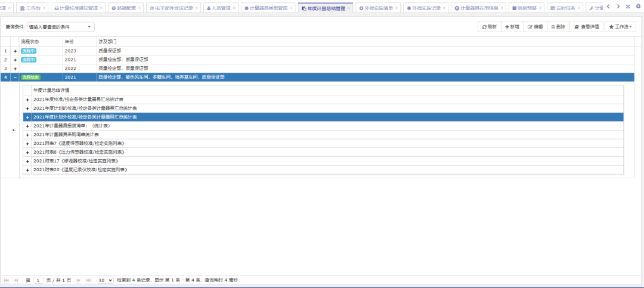Switch to the 电子邮件发送记录 tab
The height and width of the screenshot is (288, 644).
click(x=174, y=8)
